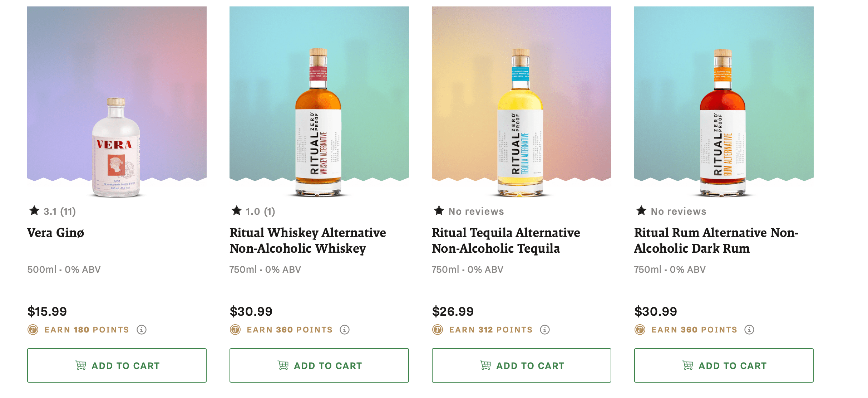The image size is (868, 398).
Task: Open the Vera Ginø product page
Action: [56, 233]
